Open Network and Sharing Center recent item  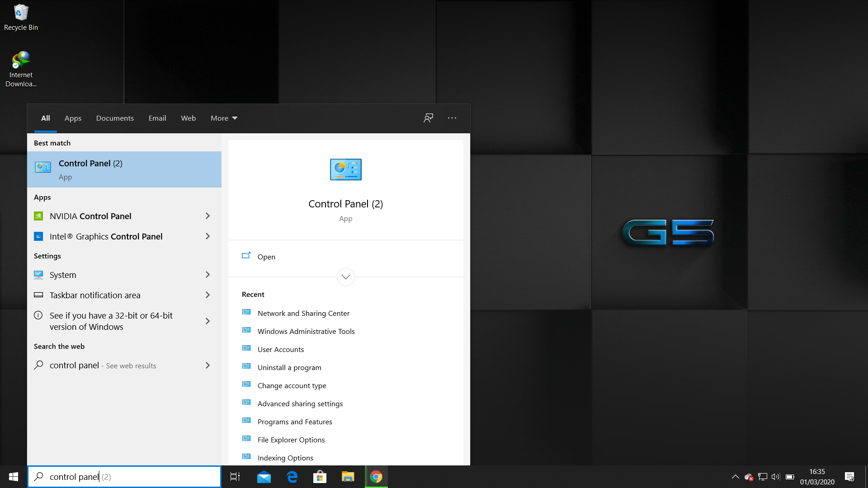pos(303,313)
